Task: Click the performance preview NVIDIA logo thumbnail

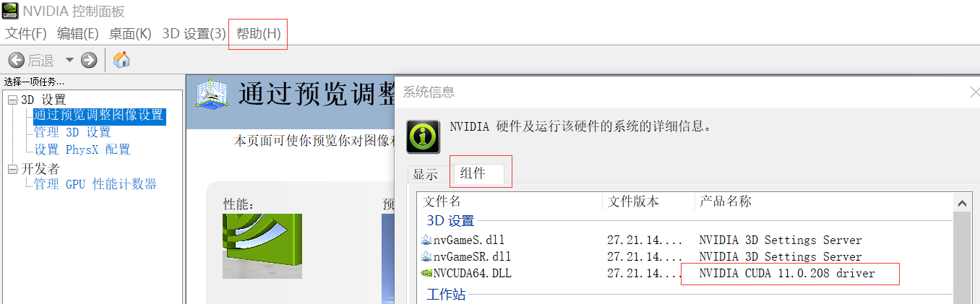Action: click(x=262, y=246)
